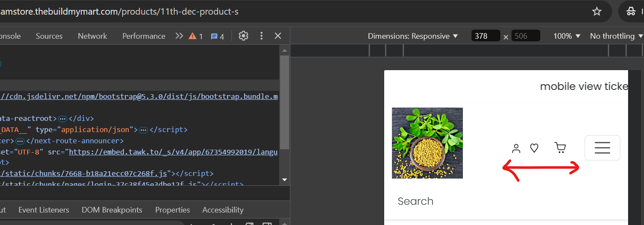Open the DOM Breakpoints pane

click(x=112, y=210)
